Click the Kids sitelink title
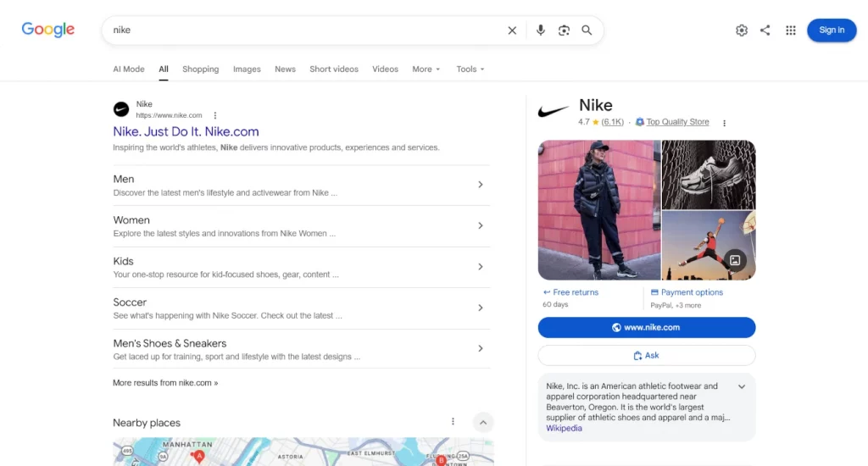This screenshot has height=466, width=868. [x=123, y=261]
